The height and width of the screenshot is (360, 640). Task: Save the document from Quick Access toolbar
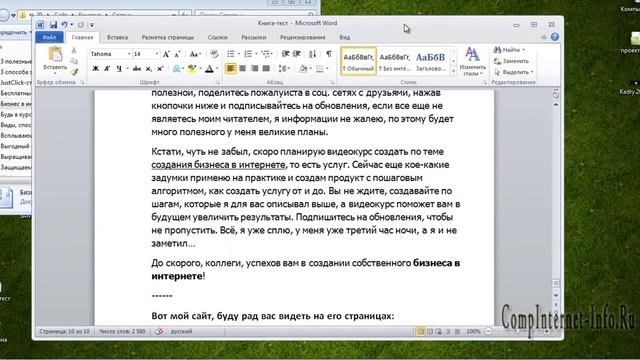tap(53, 25)
